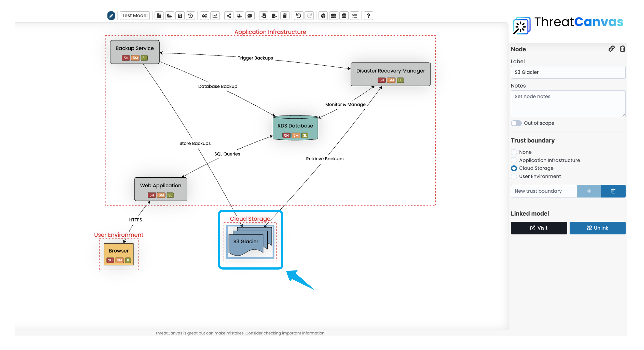Select Application Infrastructure trust boundary radio
644x350 pixels.
(x=514, y=160)
